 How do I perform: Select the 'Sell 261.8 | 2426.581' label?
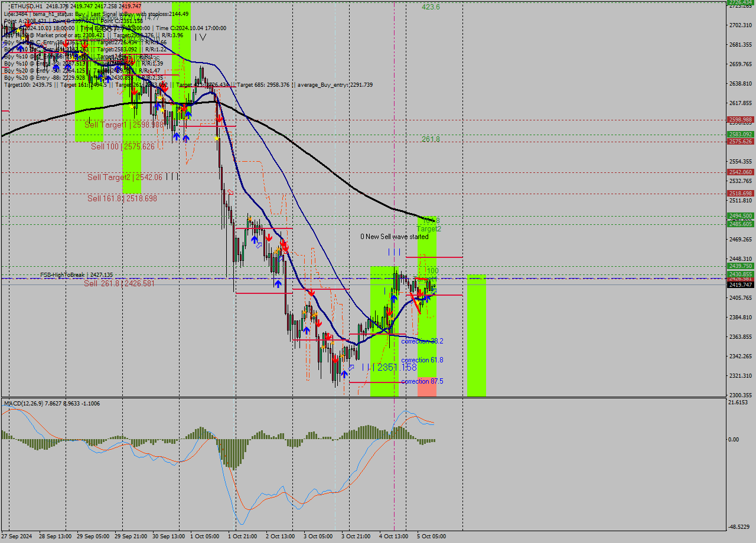click(119, 283)
